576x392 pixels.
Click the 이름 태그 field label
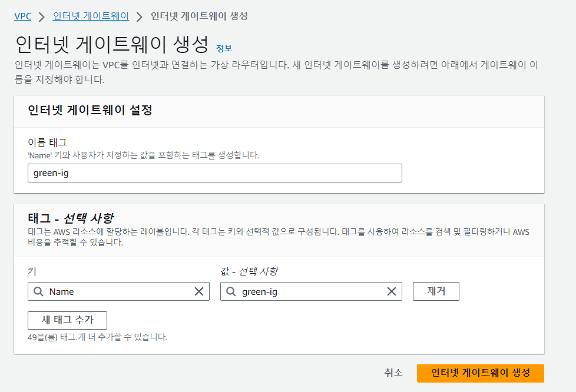47,142
